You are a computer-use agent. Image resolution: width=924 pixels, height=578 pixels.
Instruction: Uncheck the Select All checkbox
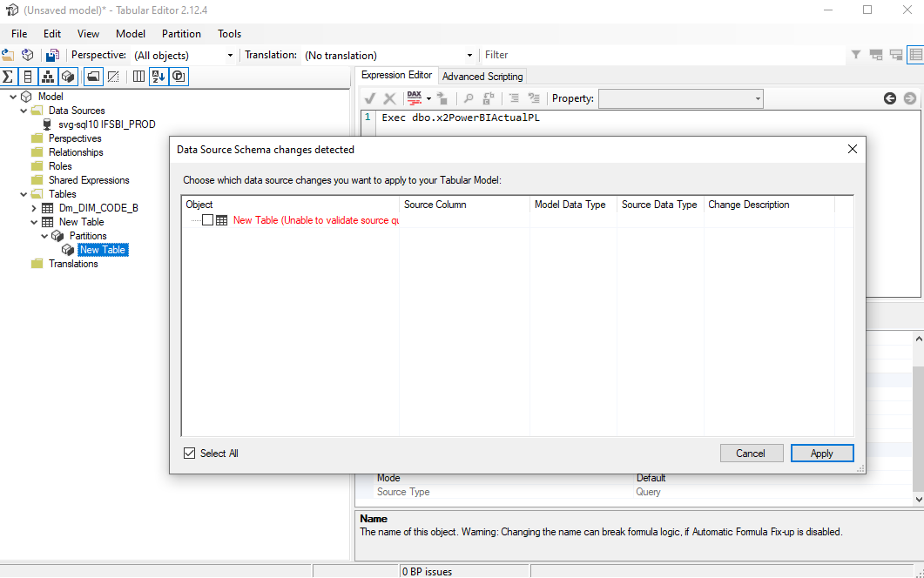tap(189, 453)
